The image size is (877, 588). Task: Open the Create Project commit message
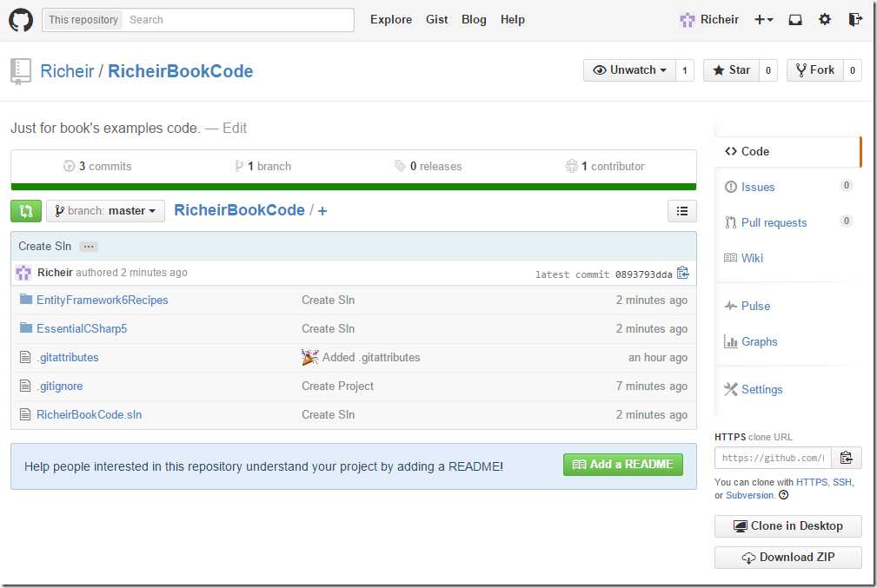[337, 386]
